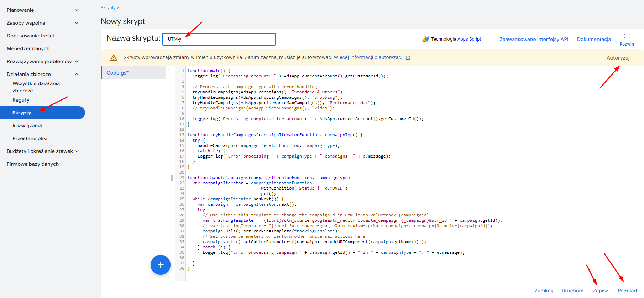
Task: Open Firmowe bazy danych in sidebar
Action: tap(33, 164)
